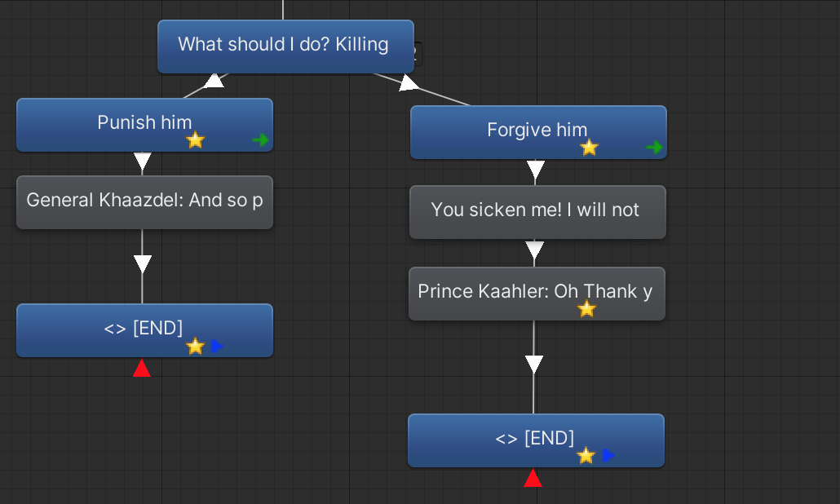Click the star icon on Punish him node
Screen dimensions: 840x504
(x=196, y=140)
